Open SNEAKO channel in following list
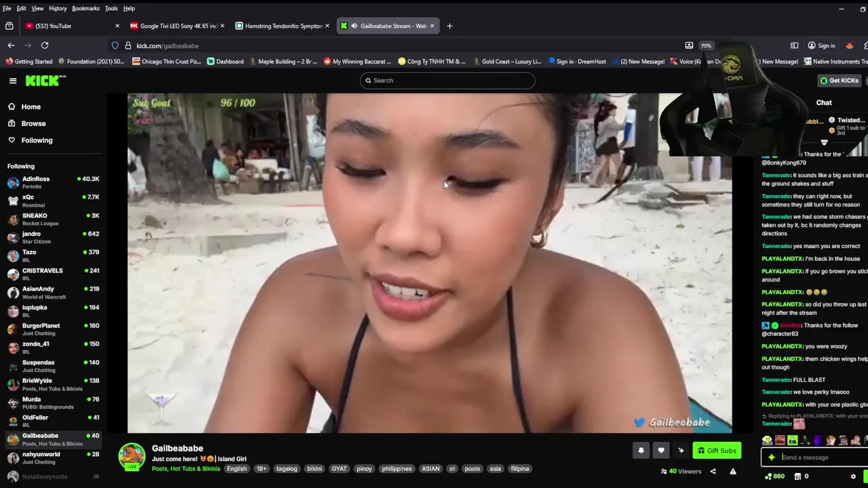This screenshot has width=868, height=488. point(53,219)
